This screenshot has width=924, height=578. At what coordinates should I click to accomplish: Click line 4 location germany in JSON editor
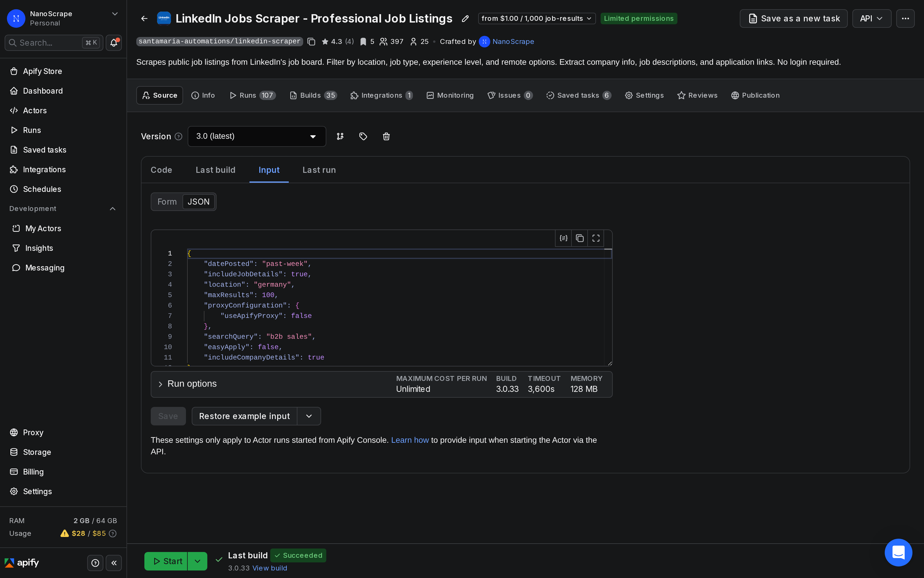pyautogui.click(x=249, y=285)
